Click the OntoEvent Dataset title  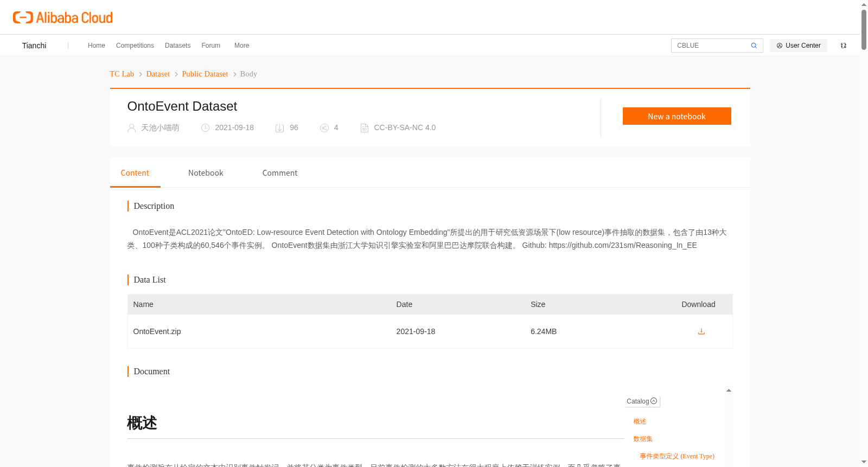[x=182, y=106]
